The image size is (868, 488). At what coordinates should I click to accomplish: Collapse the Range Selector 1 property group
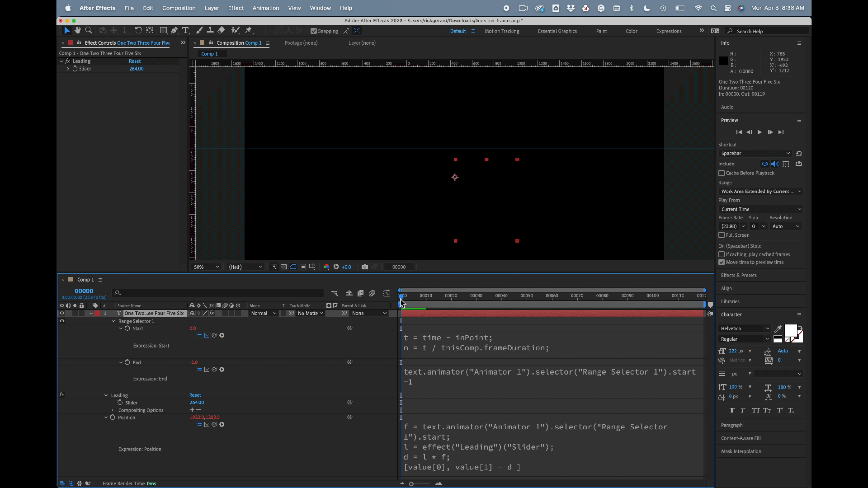click(113, 321)
